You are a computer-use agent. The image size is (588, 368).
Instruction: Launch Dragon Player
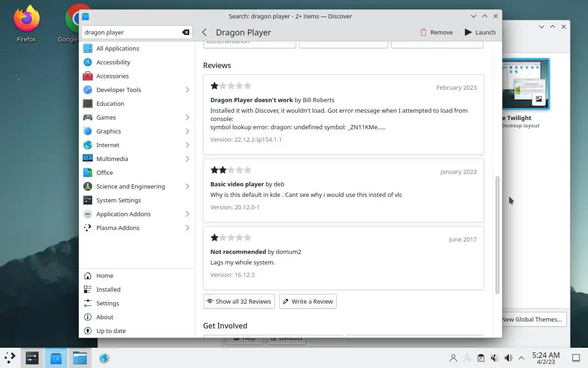[x=480, y=32]
